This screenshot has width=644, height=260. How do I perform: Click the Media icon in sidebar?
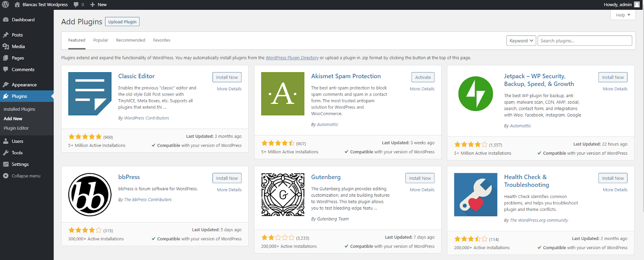(6, 47)
